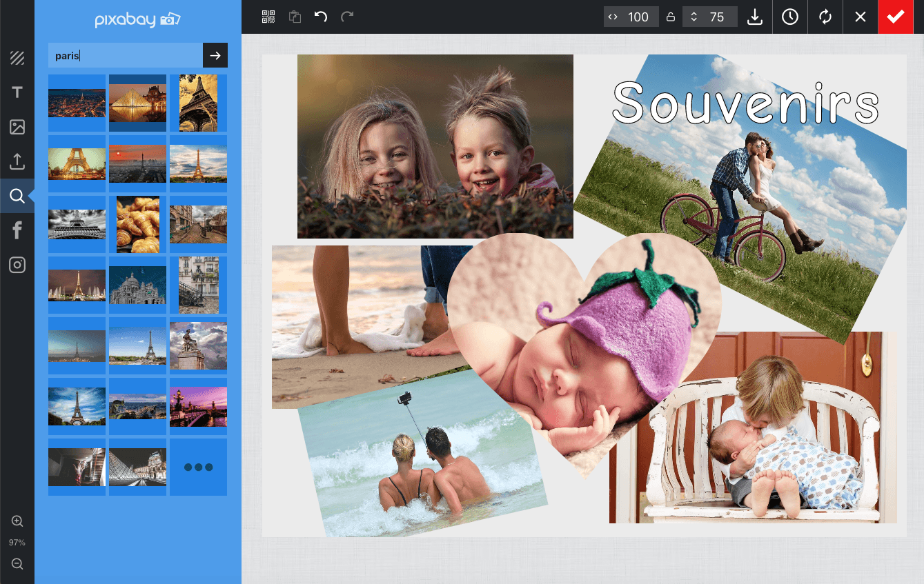This screenshot has height=584, width=924.
Task: Zoom in on the canvas
Action: point(17,521)
